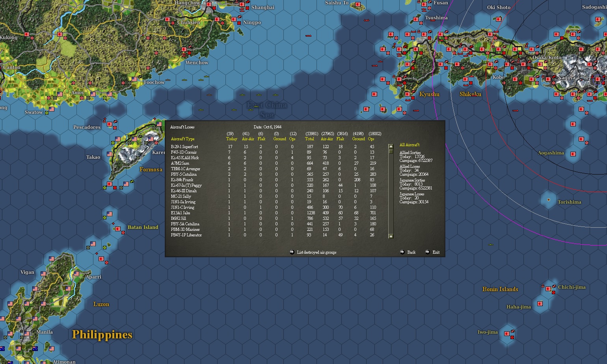Exit the Aircraft Losses screen

click(436, 252)
